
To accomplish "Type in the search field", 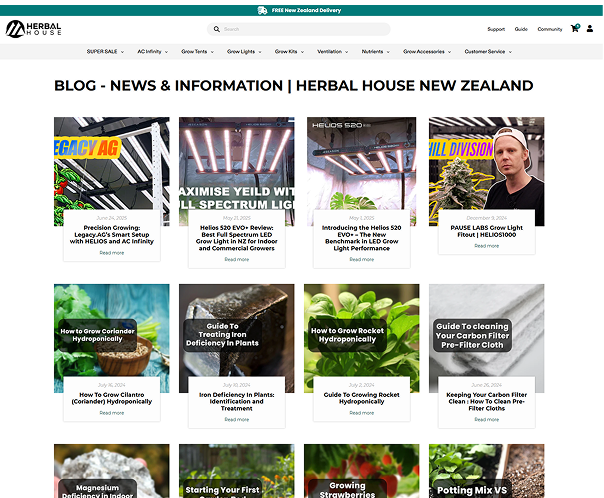I will (x=300, y=30).
